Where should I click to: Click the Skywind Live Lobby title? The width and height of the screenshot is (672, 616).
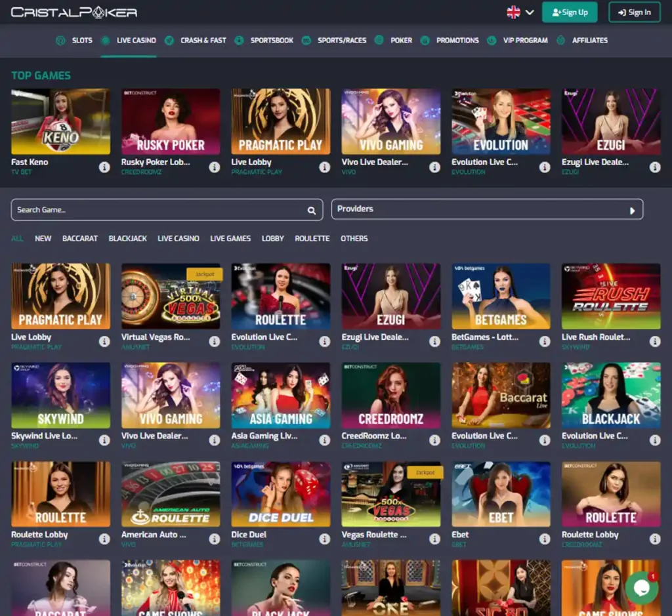click(44, 436)
